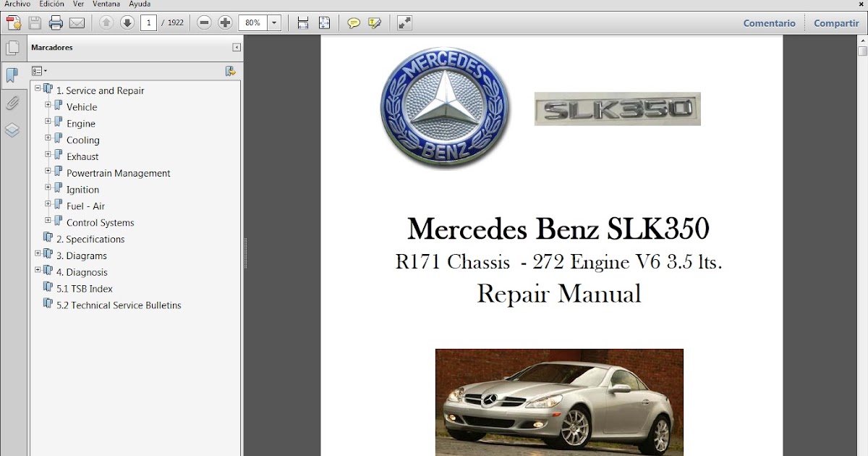Show the Attachments paperclip panel
This screenshot has height=456, width=868.
(x=12, y=103)
